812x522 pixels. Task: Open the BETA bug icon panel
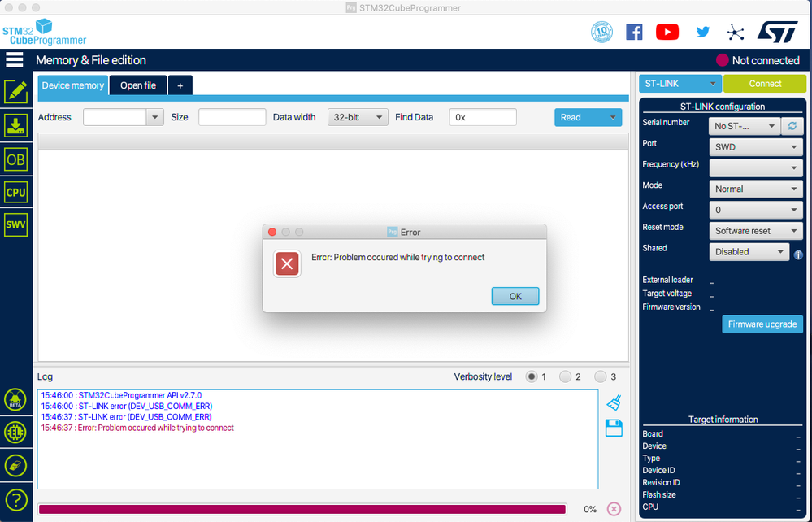[15, 399]
